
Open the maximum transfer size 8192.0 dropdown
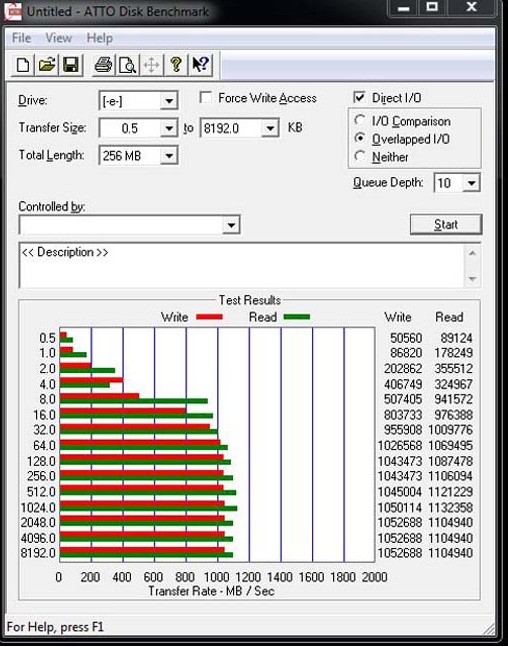(270, 128)
